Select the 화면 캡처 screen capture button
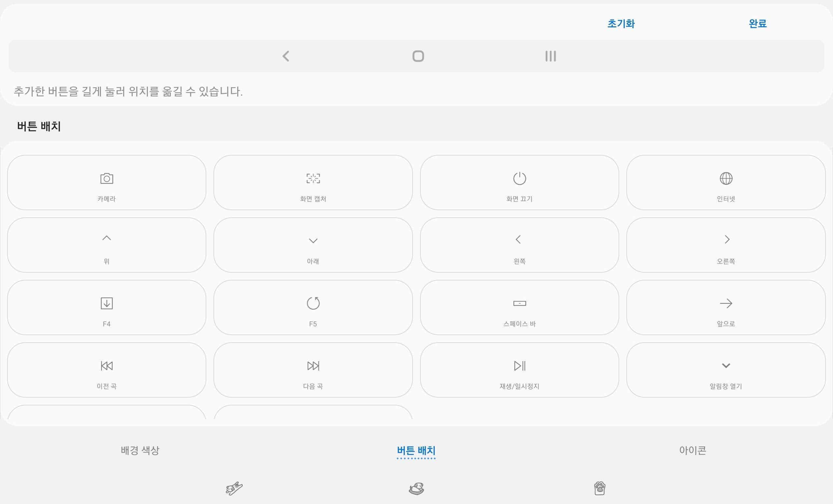Image resolution: width=833 pixels, height=504 pixels. point(313,183)
